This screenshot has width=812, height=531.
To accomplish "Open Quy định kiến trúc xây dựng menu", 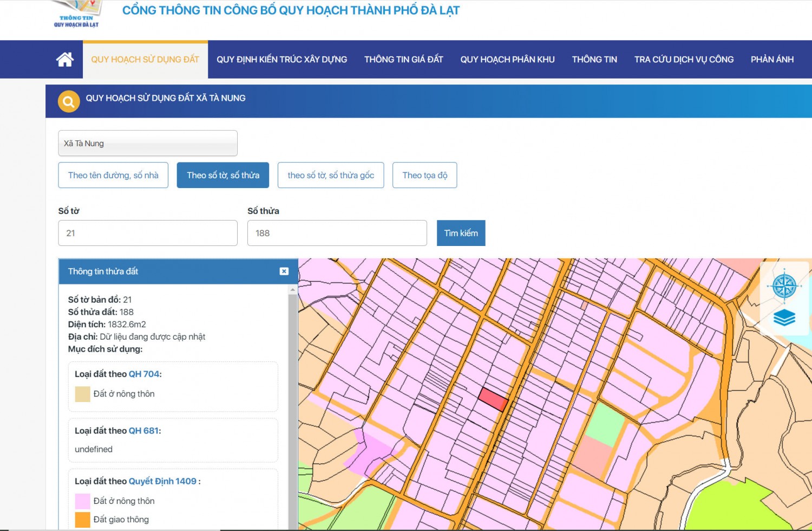I will click(x=281, y=60).
